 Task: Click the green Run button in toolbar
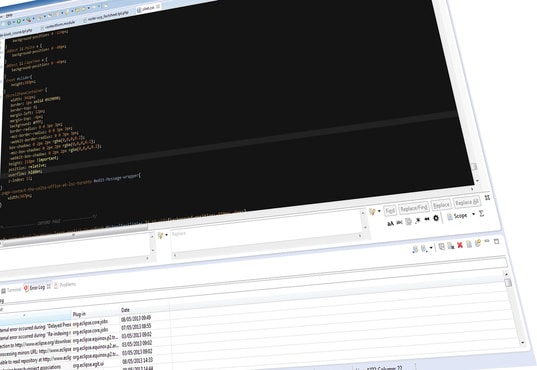(x=19, y=21)
